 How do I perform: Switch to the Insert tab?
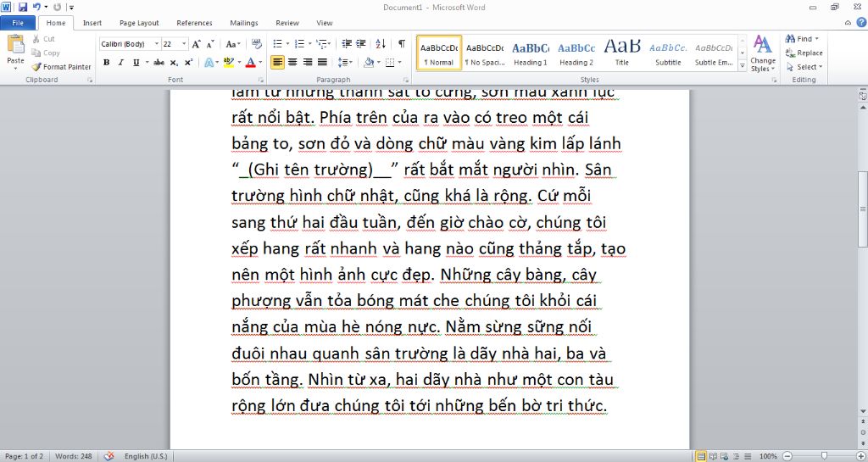pyautogui.click(x=92, y=23)
